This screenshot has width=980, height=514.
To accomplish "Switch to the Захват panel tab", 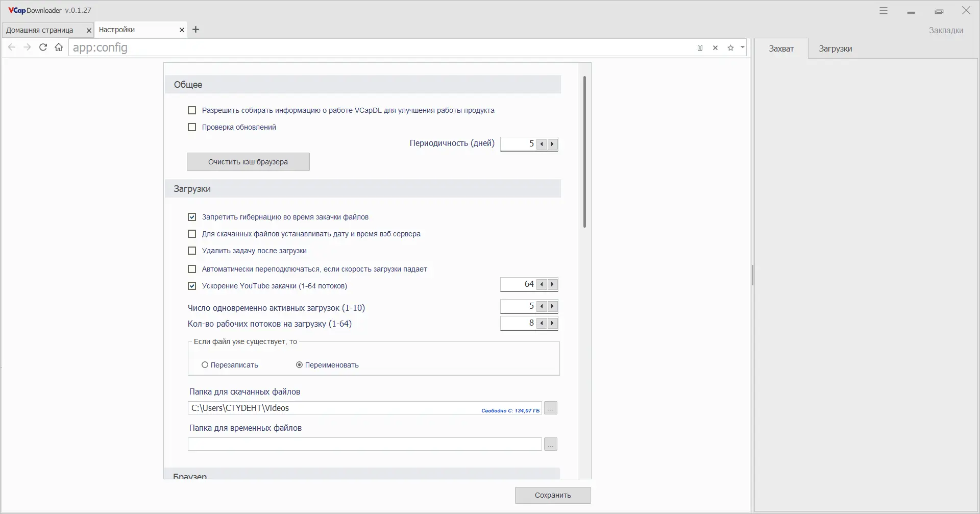I will click(x=781, y=48).
